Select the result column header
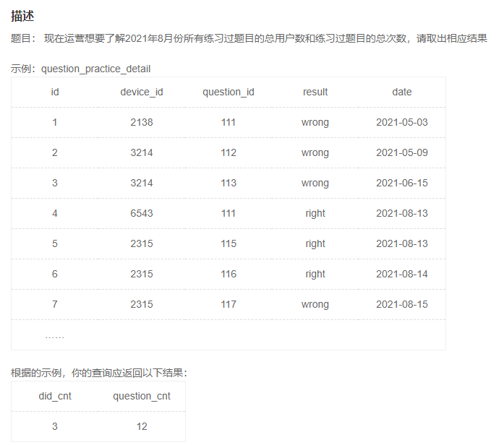 coord(315,92)
